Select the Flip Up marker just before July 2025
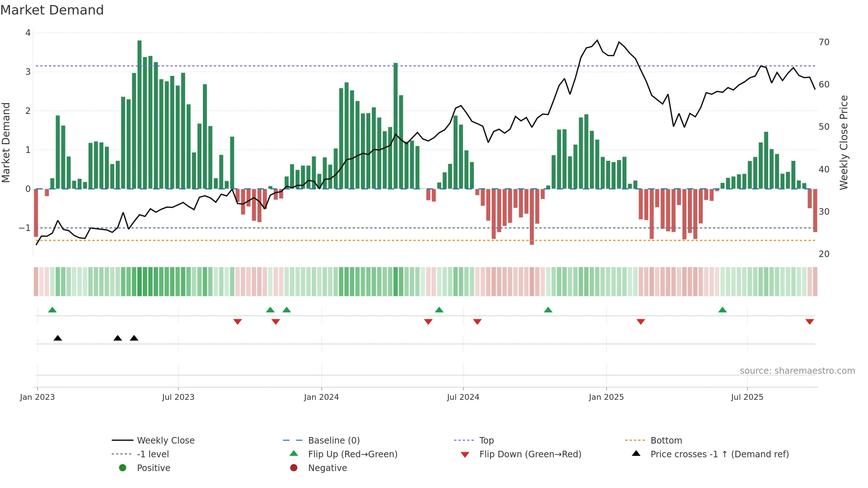This screenshot has height=488, width=868. 723,310
